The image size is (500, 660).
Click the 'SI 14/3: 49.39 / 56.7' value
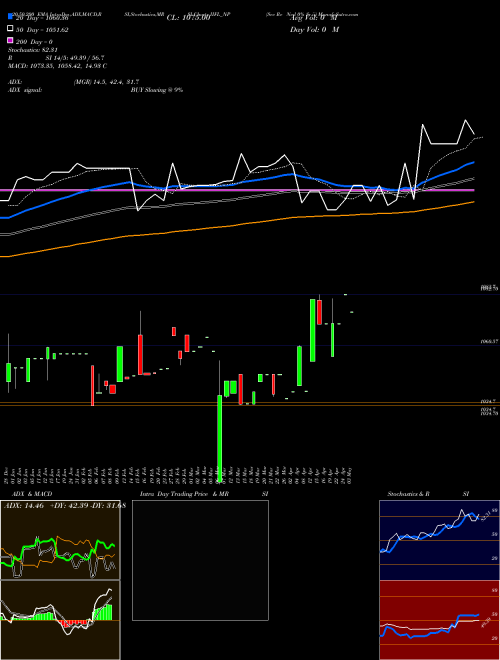click(x=75, y=58)
